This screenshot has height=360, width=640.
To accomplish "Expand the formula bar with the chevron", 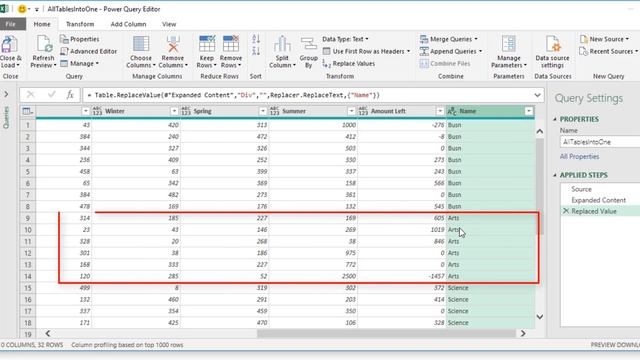I will 537,95.
